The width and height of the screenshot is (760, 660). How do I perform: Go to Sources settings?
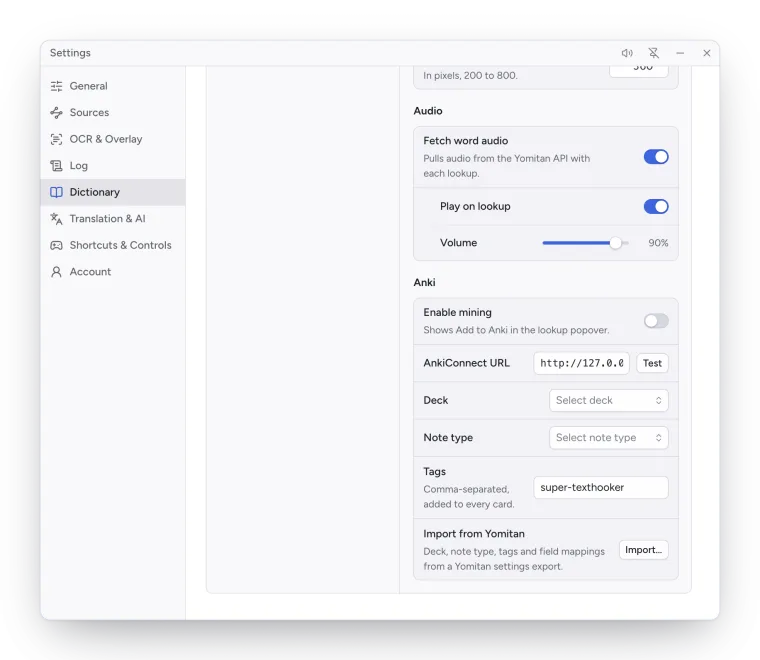(113, 113)
